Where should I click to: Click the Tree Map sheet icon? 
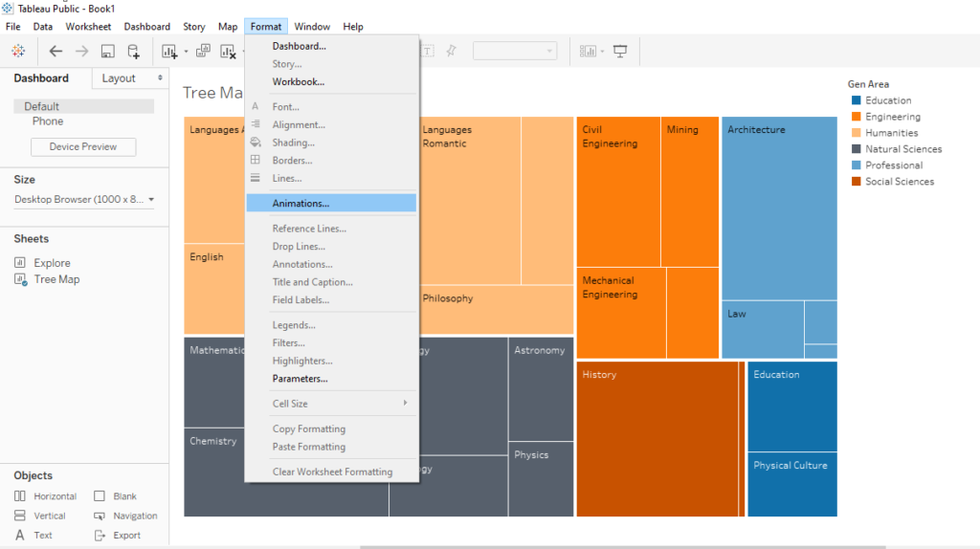[21, 279]
